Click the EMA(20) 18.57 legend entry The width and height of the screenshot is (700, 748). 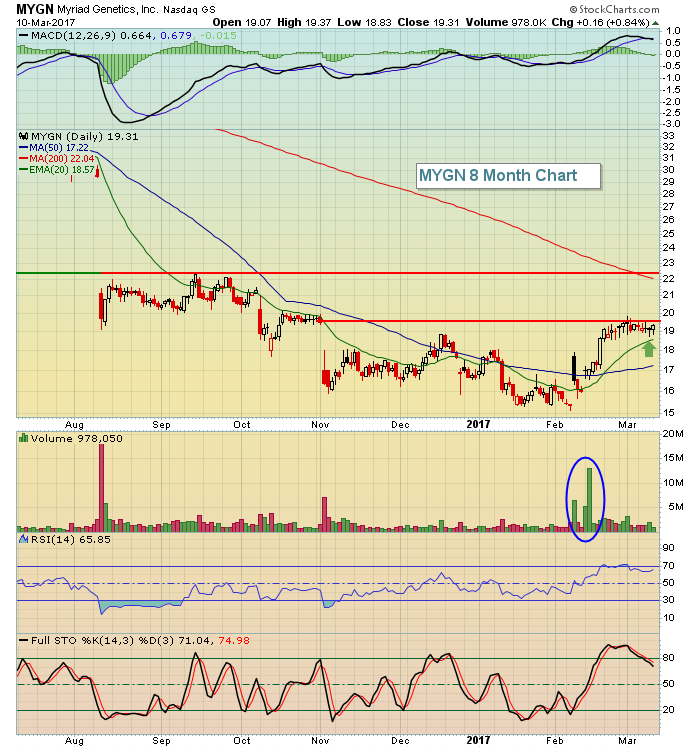coord(57,169)
